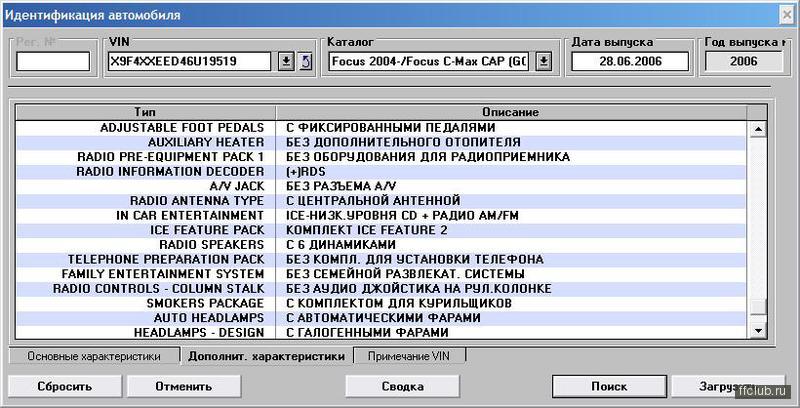Click the vertical scrollbar thumb
800x408 pixels.
(758, 308)
